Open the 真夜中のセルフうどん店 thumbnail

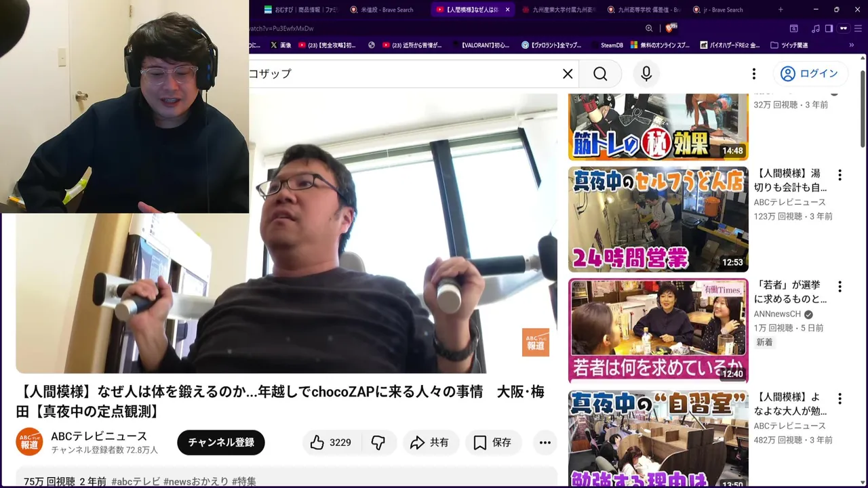pyautogui.click(x=658, y=219)
